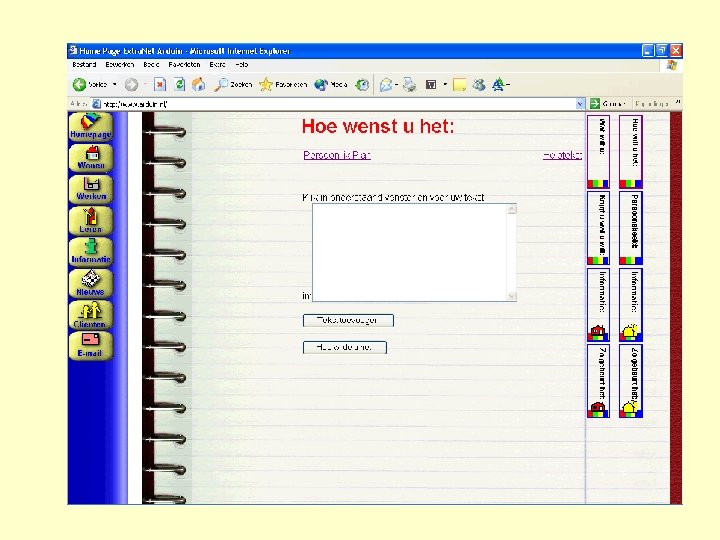Click the History clock toolbar icon
This screenshot has height=540, width=720.
tap(362, 84)
